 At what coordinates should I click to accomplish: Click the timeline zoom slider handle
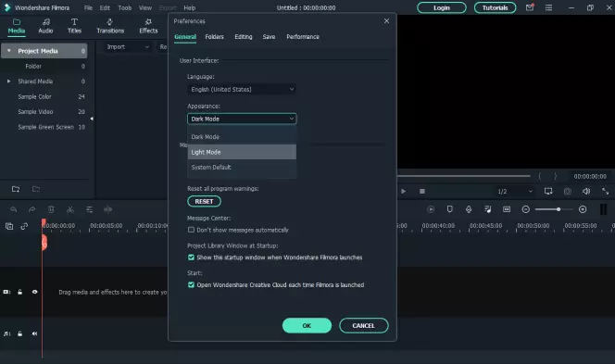pos(559,209)
